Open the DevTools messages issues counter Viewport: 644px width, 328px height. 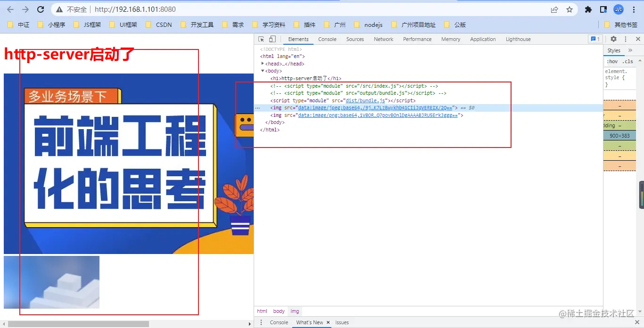coord(595,39)
